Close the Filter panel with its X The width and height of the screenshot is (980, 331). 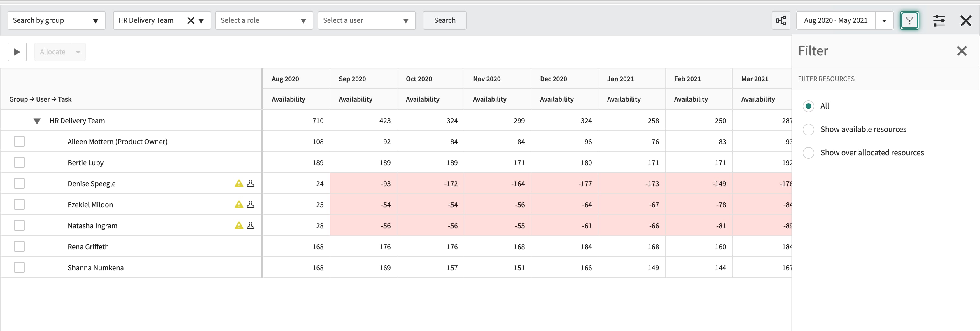point(962,51)
